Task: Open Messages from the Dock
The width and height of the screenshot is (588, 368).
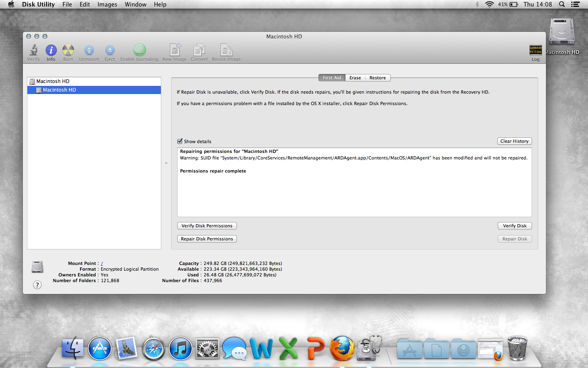Action: [234, 349]
